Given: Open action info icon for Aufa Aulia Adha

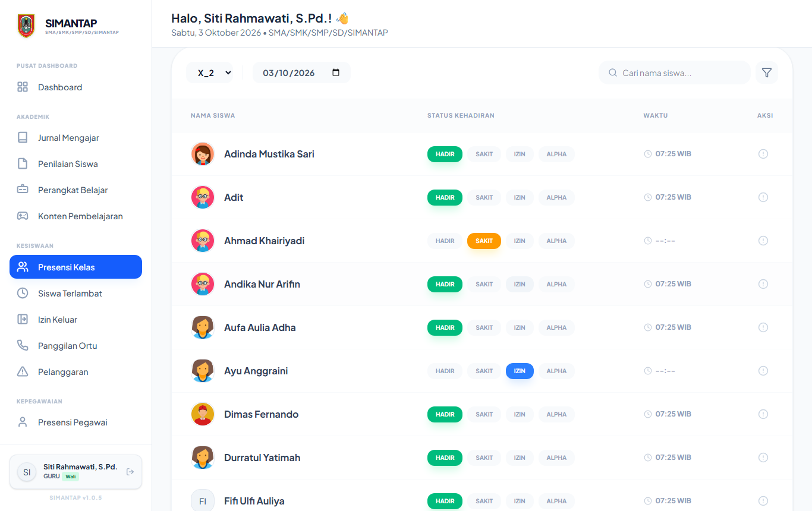Looking at the screenshot, I should point(763,327).
